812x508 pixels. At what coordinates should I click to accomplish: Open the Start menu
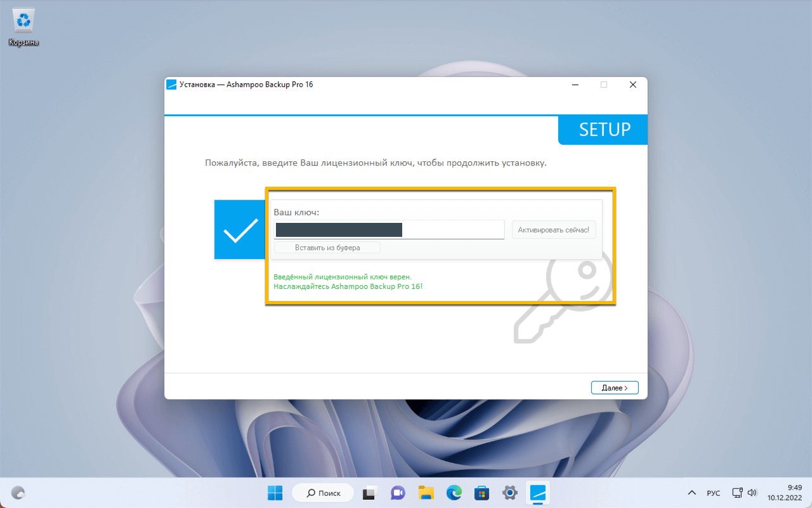click(275, 492)
